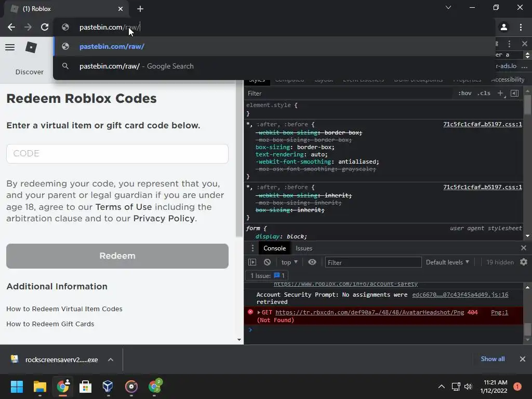Click the CODE input field
The width and height of the screenshot is (532, 399).
point(117,154)
